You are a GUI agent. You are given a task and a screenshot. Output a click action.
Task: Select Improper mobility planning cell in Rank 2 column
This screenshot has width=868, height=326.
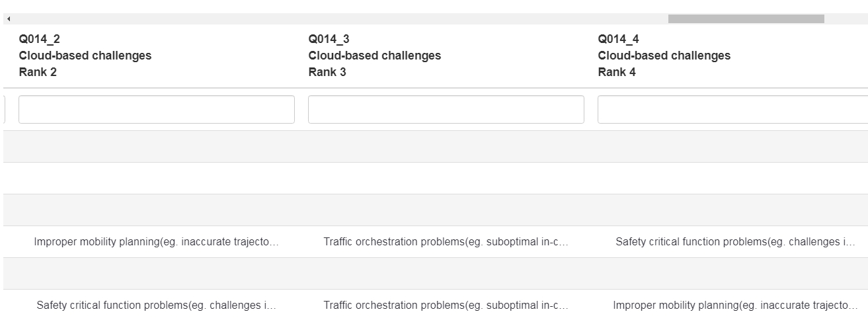[157, 242]
